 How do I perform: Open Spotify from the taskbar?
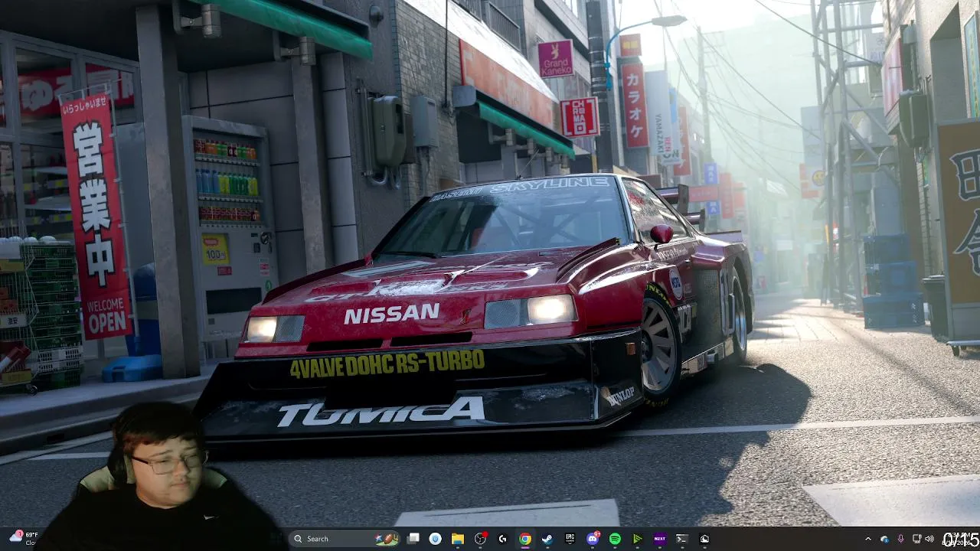[x=615, y=539]
